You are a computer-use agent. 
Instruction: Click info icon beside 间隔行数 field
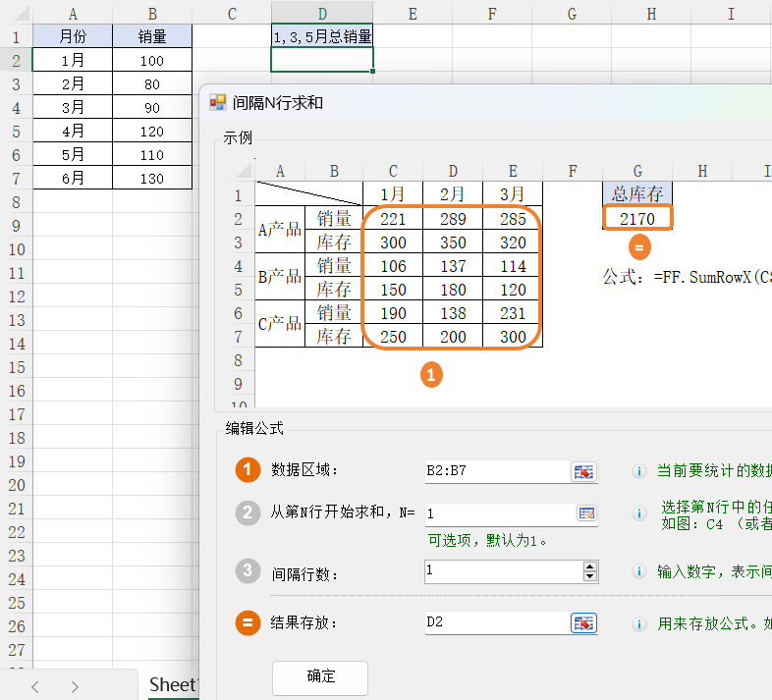639,572
